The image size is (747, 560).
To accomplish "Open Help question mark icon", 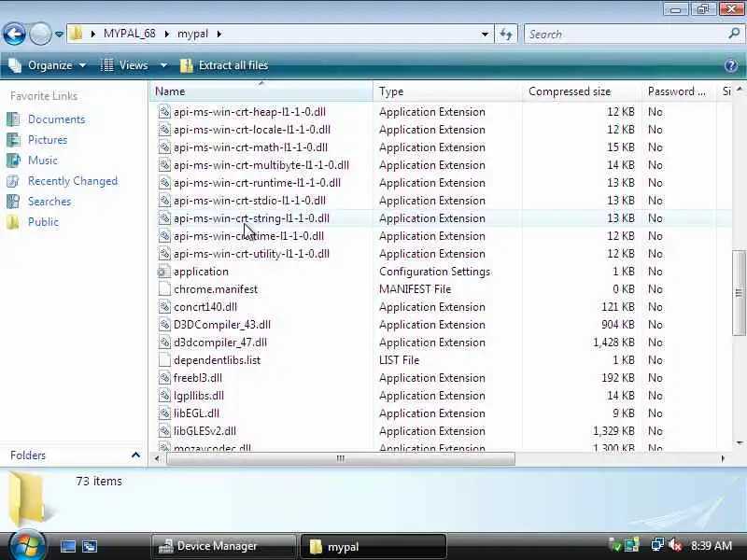I will (x=731, y=65).
